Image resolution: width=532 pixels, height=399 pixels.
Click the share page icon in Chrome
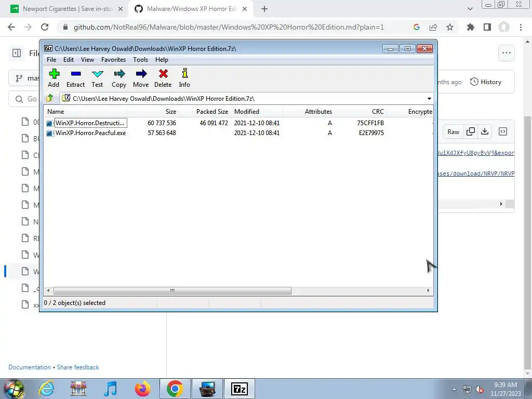[x=433, y=27]
